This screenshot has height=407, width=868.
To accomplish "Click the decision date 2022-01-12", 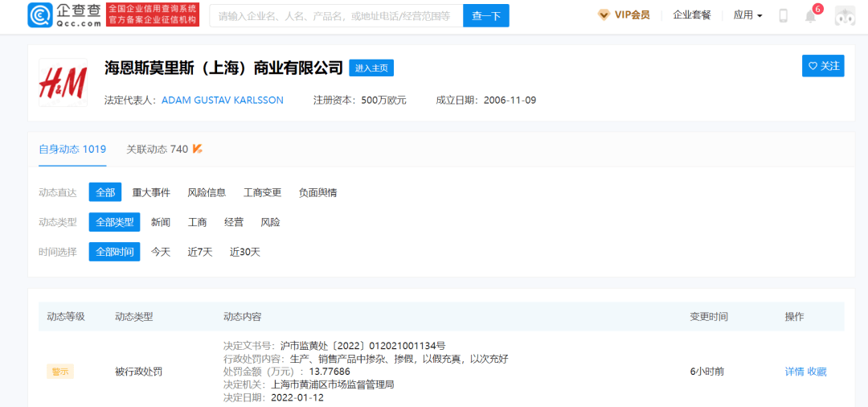I will [x=297, y=397].
